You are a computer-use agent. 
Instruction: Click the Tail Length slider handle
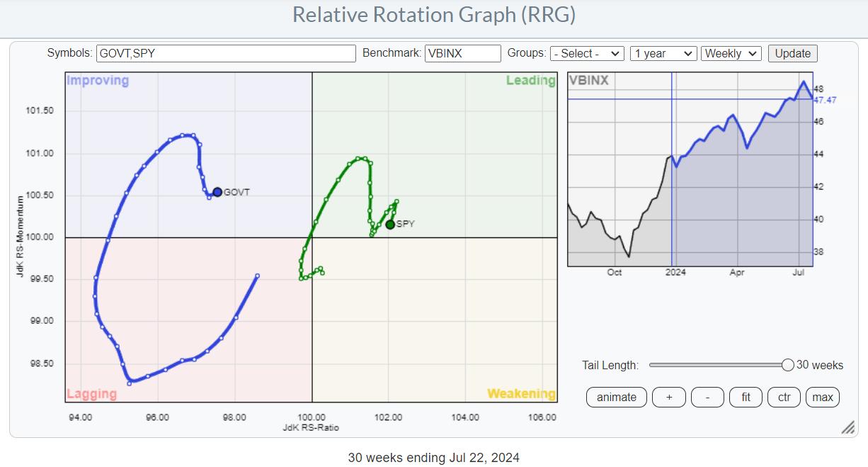tap(787, 365)
